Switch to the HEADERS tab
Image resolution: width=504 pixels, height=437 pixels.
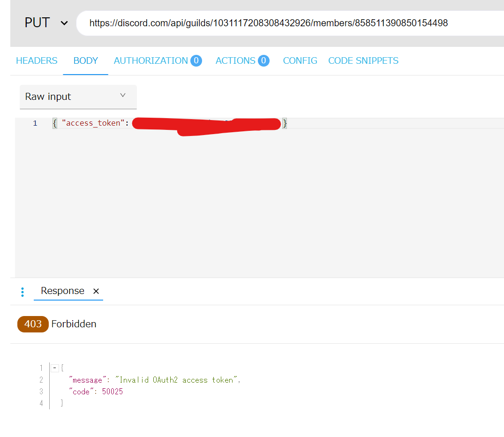pyautogui.click(x=37, y=61)
